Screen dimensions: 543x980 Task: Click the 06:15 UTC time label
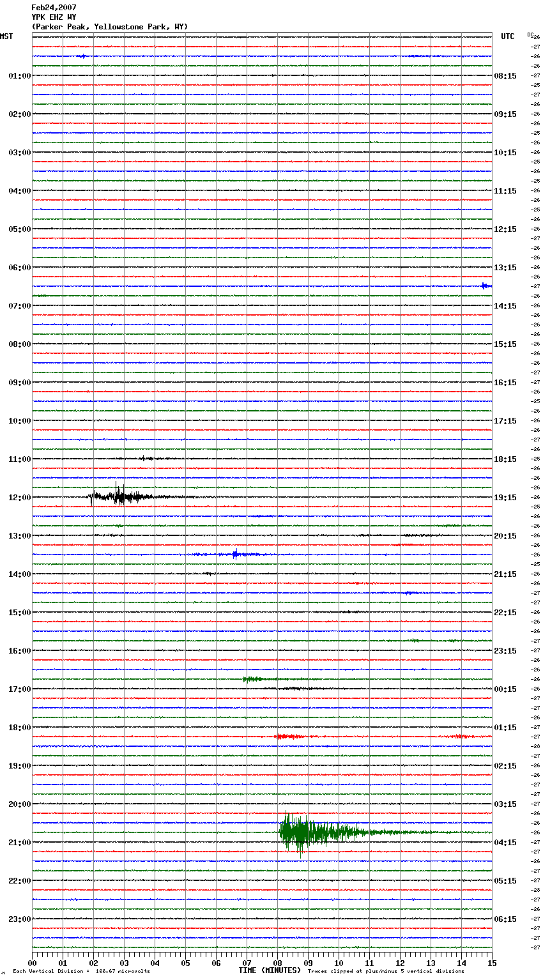tap(505, 919)
